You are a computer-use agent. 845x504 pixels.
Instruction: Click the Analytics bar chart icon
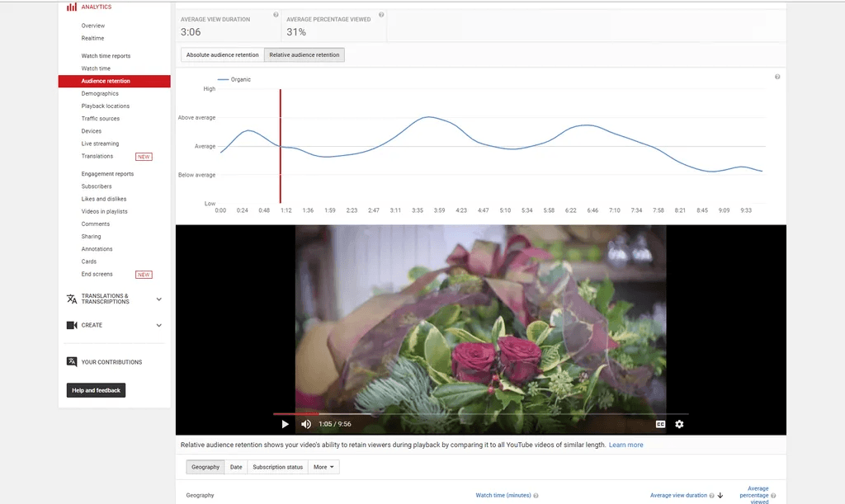tap(72, 7)
